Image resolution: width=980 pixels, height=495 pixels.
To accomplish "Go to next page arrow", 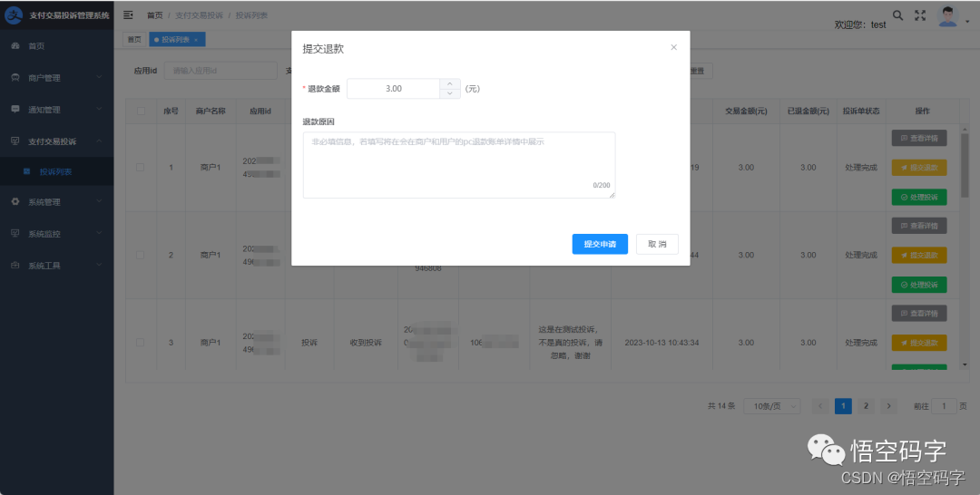I will [888, 406].
